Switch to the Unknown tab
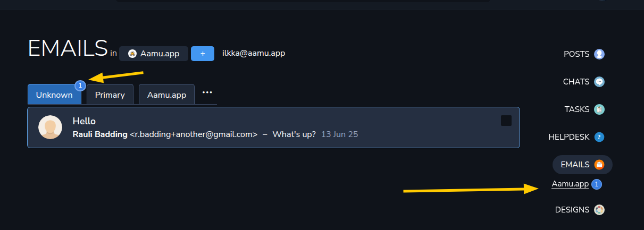The width and height of the screenshot is (644, 230). pos(54,95)
